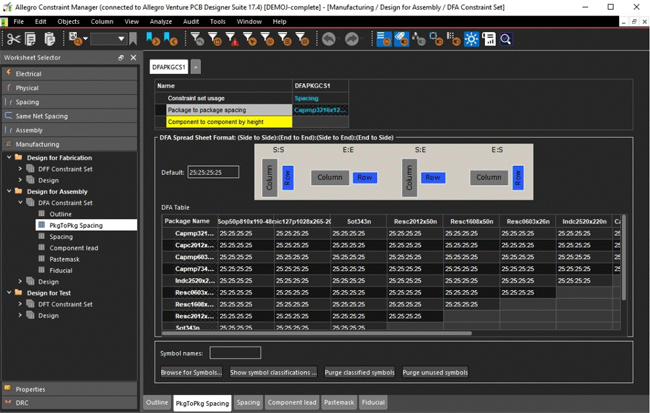This screenshot has width=650, height=413.
Task: Open the Column menu
Action: [x=102, y=22]
